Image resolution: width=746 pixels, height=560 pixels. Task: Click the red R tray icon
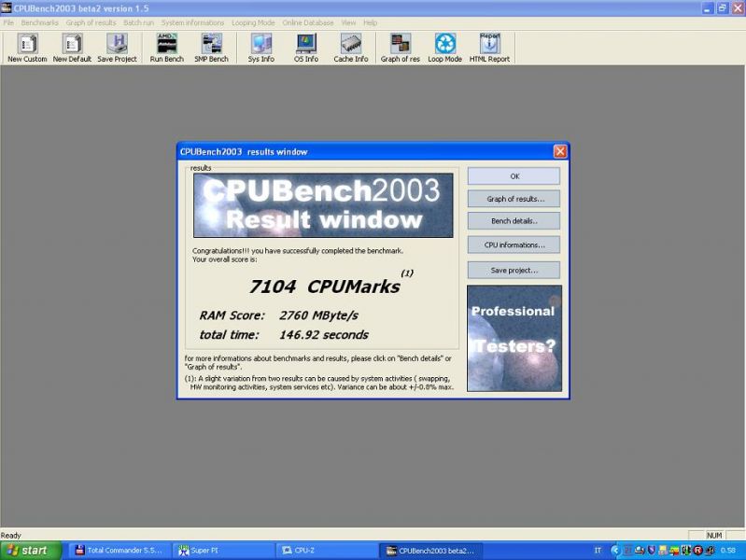698,551
